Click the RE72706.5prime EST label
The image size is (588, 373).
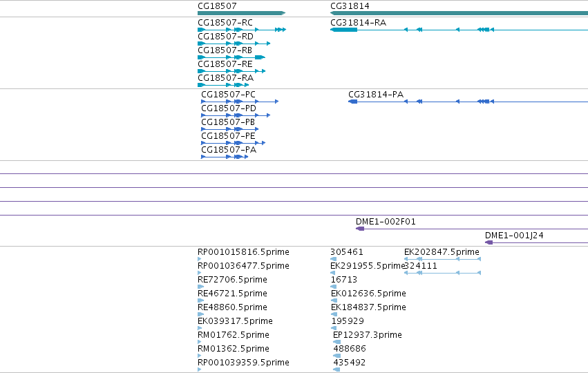tap(232, 280)
